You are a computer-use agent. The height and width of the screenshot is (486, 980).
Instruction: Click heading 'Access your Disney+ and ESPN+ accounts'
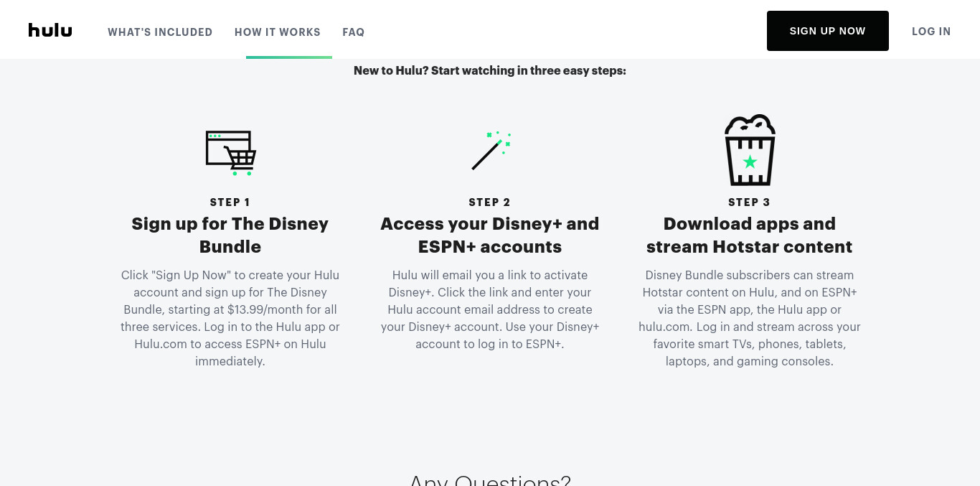(490, 235)
